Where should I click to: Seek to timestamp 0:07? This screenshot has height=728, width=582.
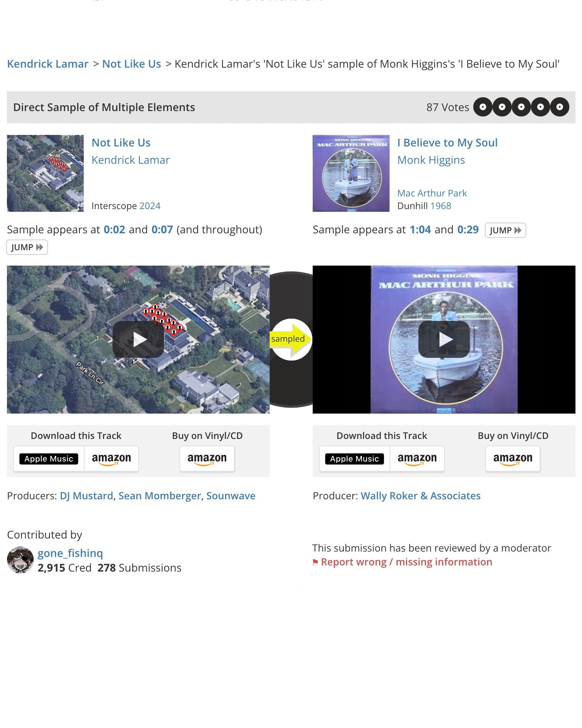click(x=162, y=229)
